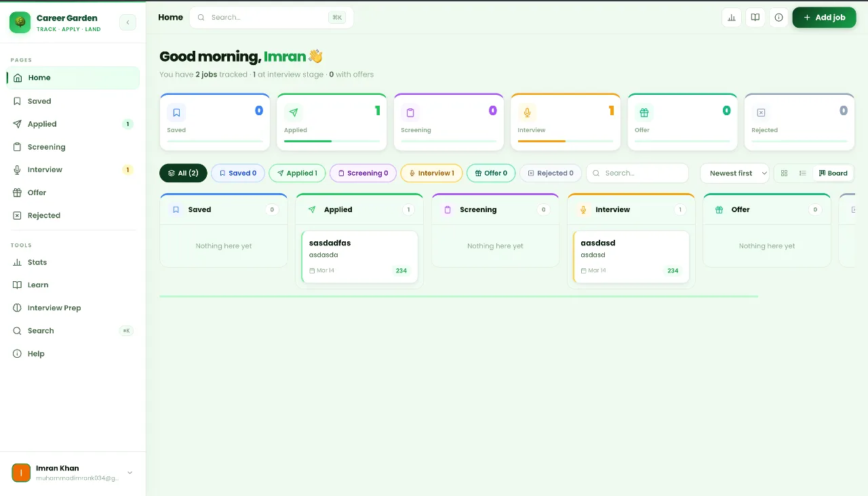Open Rejected page in sidebar
868x496 pixels.
point(73,215)
